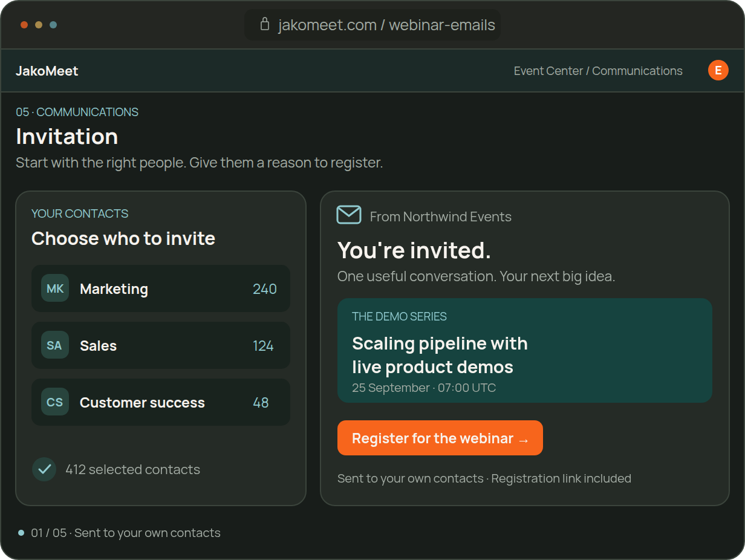The height and width of the screenshot is (560, 745).
Task: Click the yellow window control dot
Action: point(39,25)
